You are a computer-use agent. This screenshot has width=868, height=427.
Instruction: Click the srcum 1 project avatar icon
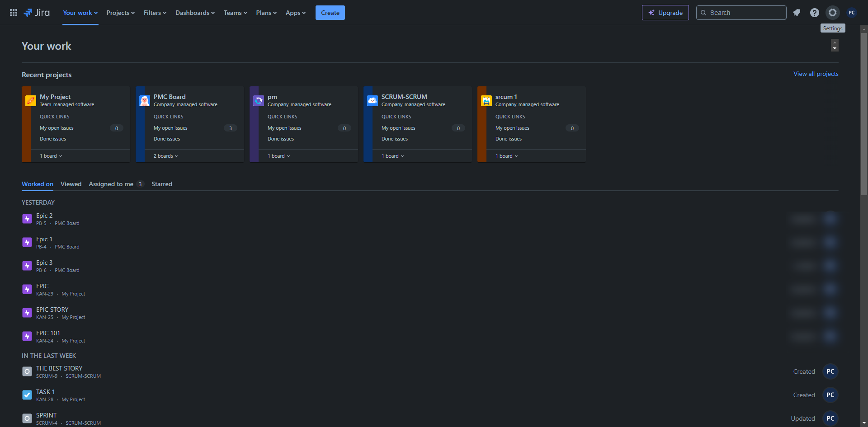coord(486,101)
